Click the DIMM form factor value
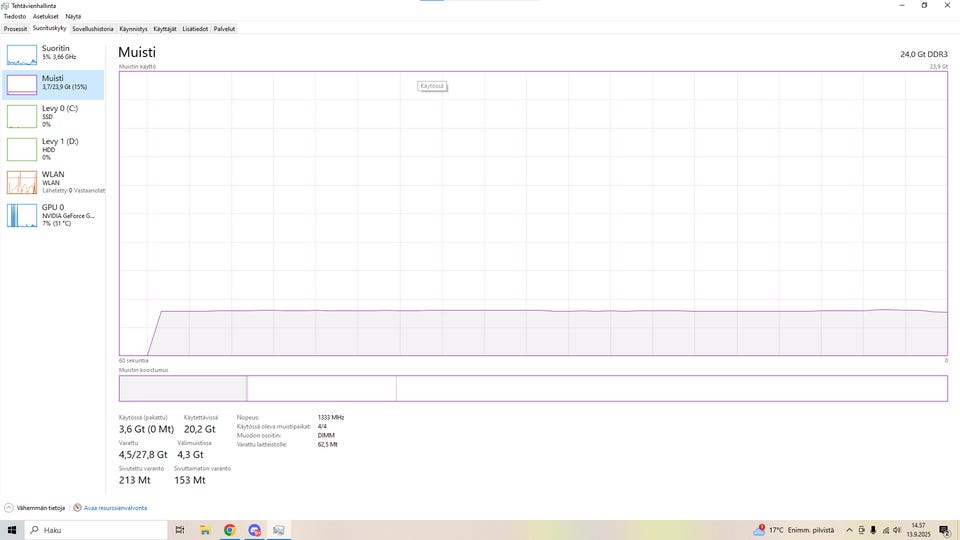The width and height of the screenshot is (960, 540). (x=326, y=435)
